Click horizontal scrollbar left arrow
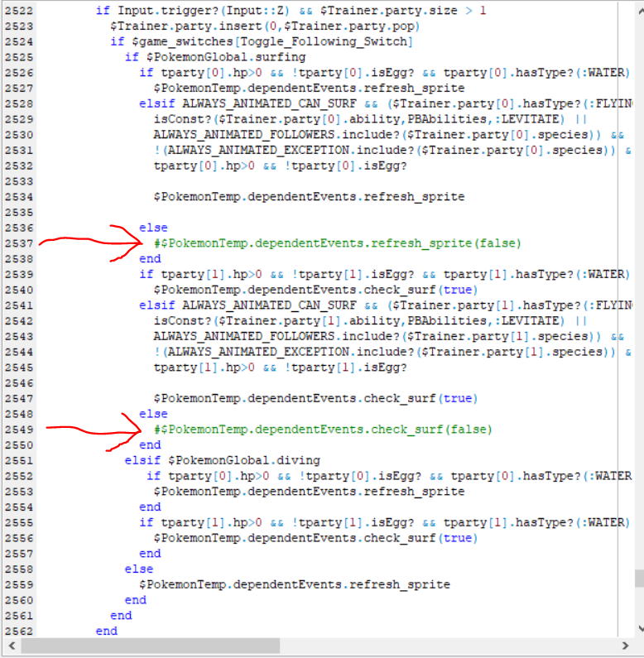The width and height of the screenshot is (644, 658). (x=12, y=646)
